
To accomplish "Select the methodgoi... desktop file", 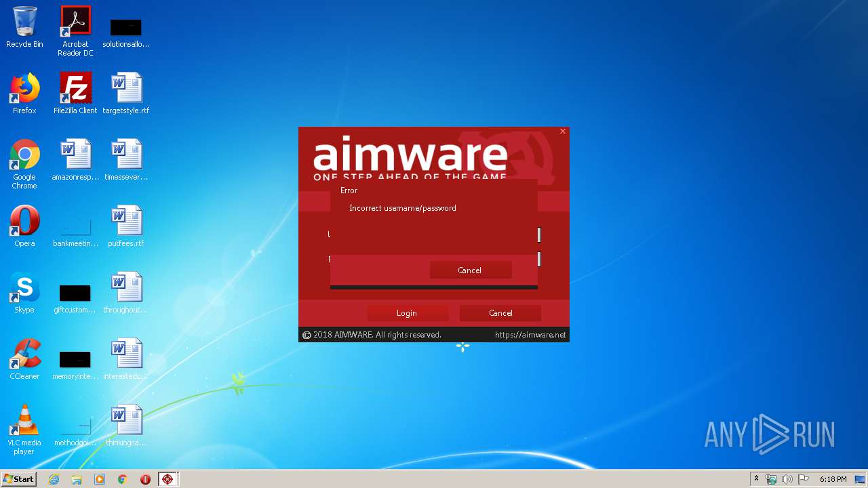I will [x=75, y=431].
